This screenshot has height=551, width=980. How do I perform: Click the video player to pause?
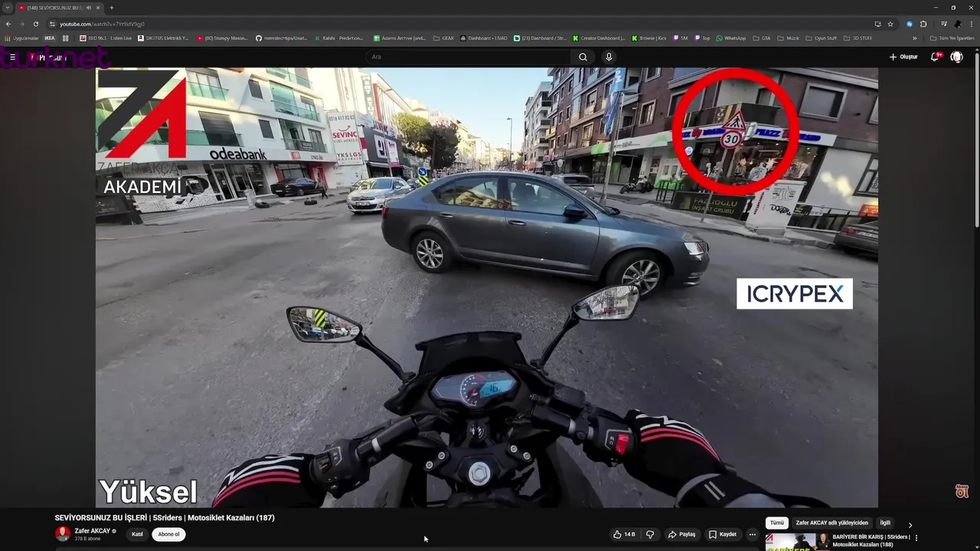[x=487, y=287]
